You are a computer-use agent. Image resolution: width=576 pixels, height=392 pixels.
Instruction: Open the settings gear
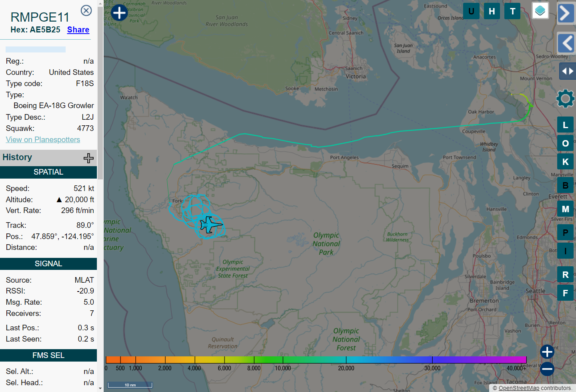[x=565, y=99]
